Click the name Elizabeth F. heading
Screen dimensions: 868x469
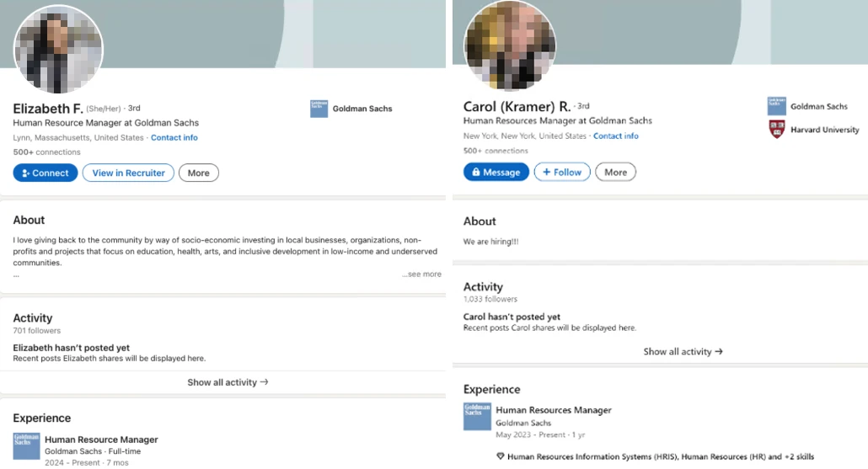(48, 109)
